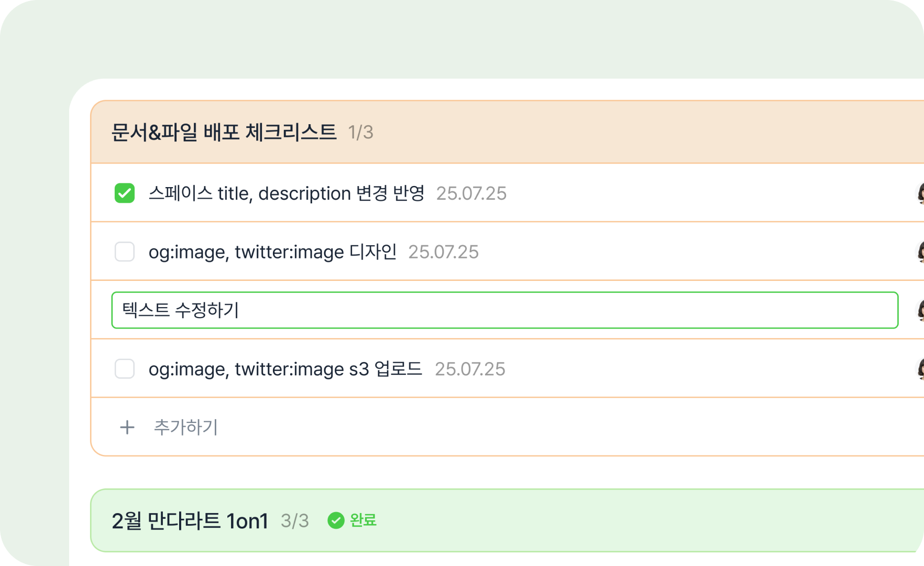
Task: Click the green 완료 checkmark icon
Action: click(x=336, y=520)
